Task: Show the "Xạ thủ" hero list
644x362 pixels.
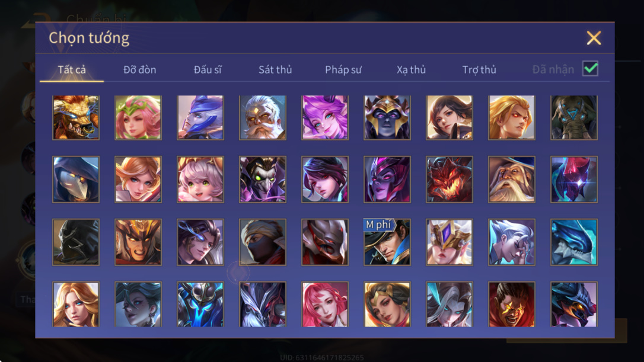Action: click(411, 70)
